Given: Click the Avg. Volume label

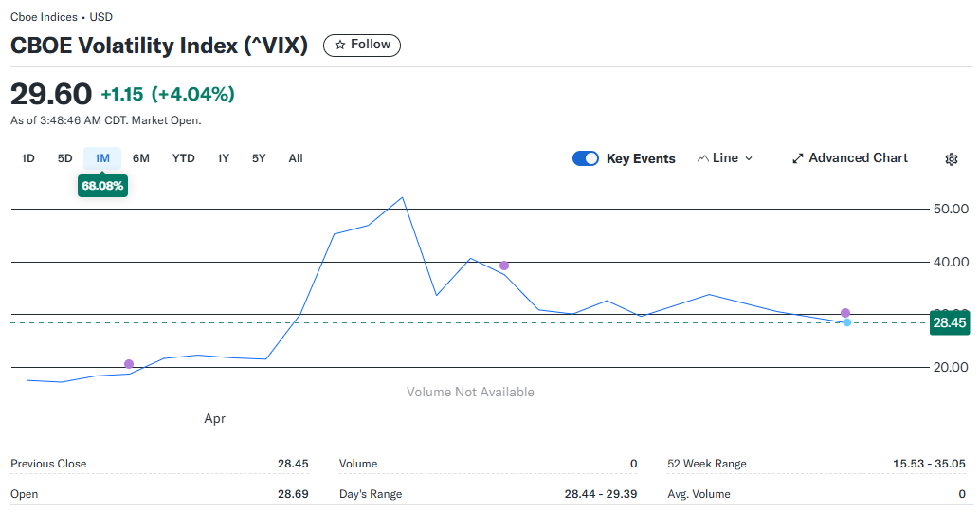Looking at the screenshot, I should pos(699,494).
